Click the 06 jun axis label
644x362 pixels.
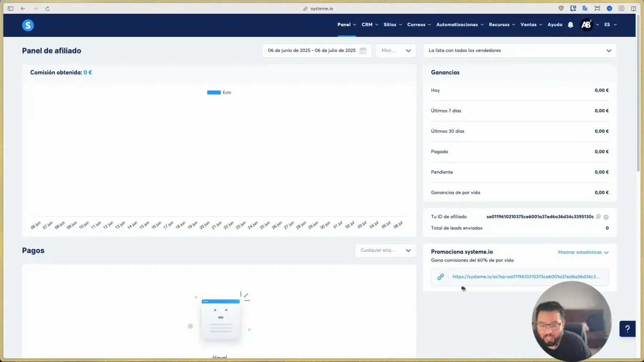[x=36, y=225]
